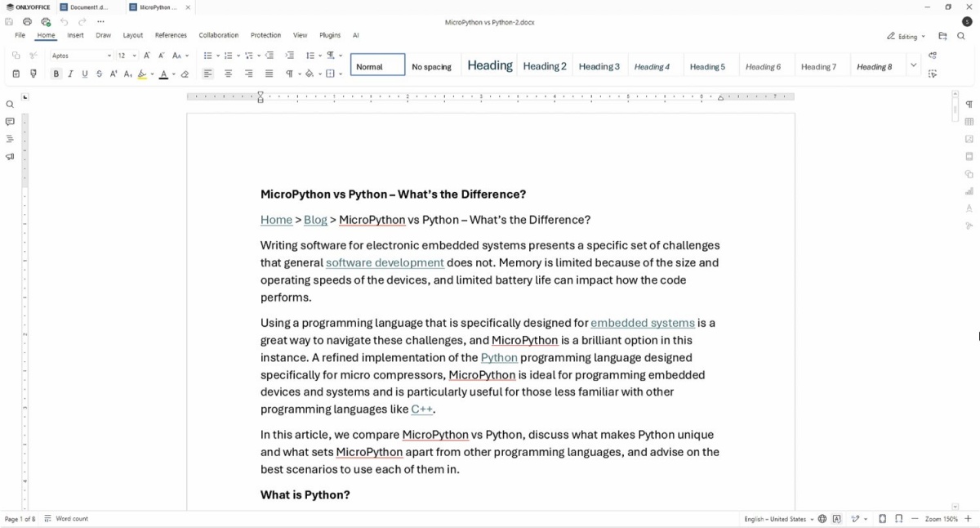Increase paragraph indent
Image resolution: width=980 pixels, height=528 pixels.
(290, 56)
